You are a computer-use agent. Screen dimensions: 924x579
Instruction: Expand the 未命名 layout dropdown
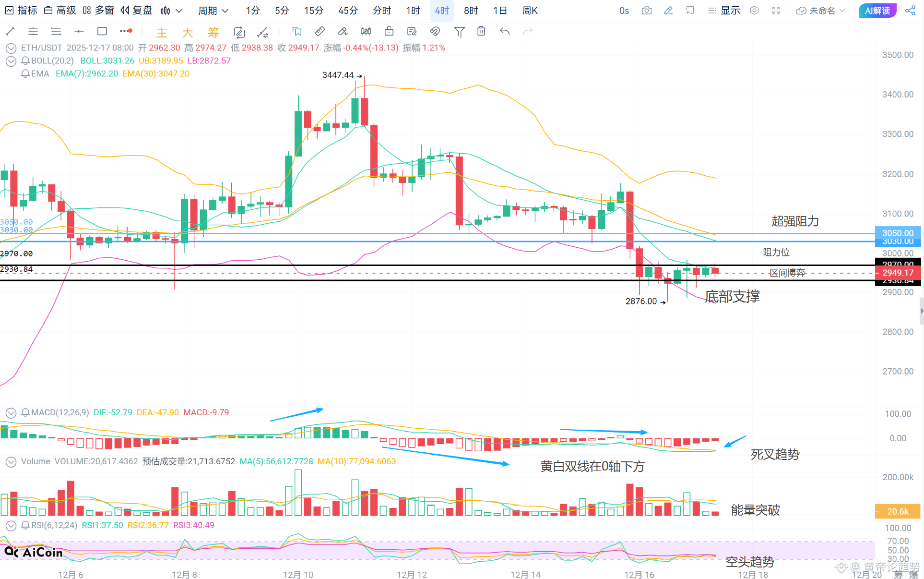coord(821,11)
